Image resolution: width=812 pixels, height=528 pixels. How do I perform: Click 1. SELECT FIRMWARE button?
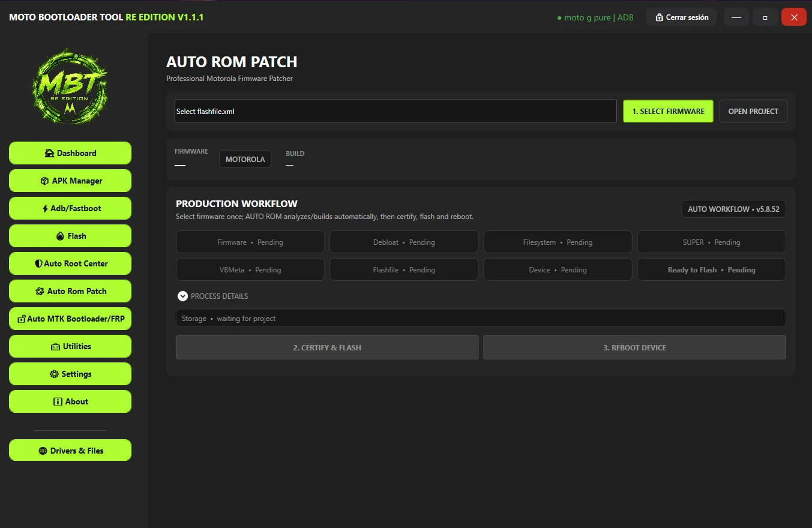click(x=668, y=111)
